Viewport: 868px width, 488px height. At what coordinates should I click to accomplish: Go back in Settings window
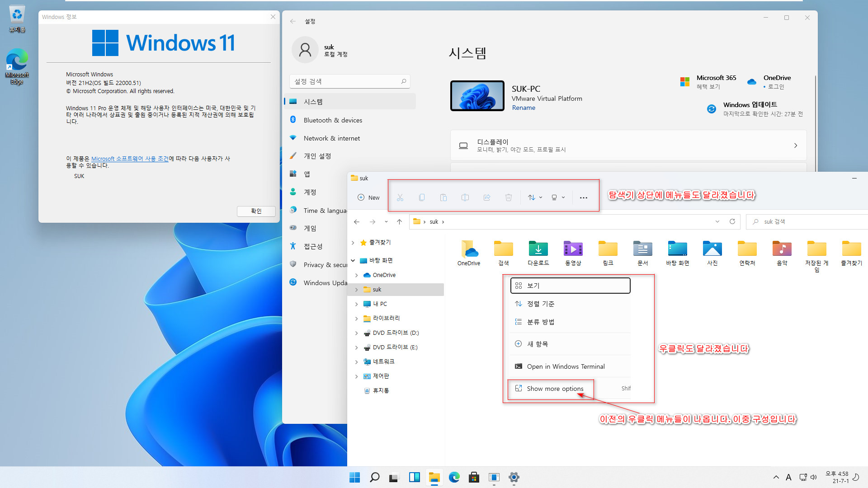tap(293, 21)
